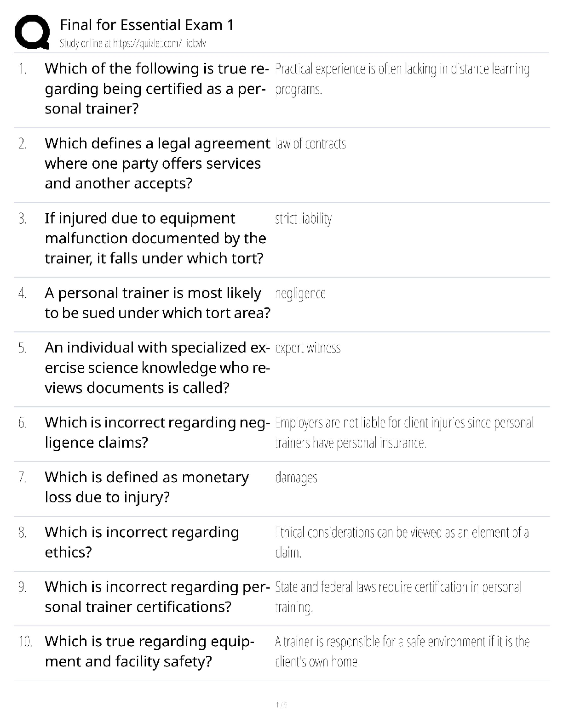The image size is (563, 728).
Task: Open the quizlet.com study link
Action: coord(133,44)
